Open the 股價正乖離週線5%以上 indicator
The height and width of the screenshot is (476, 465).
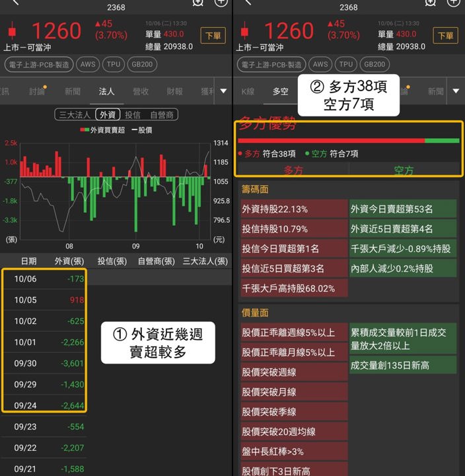294,333
